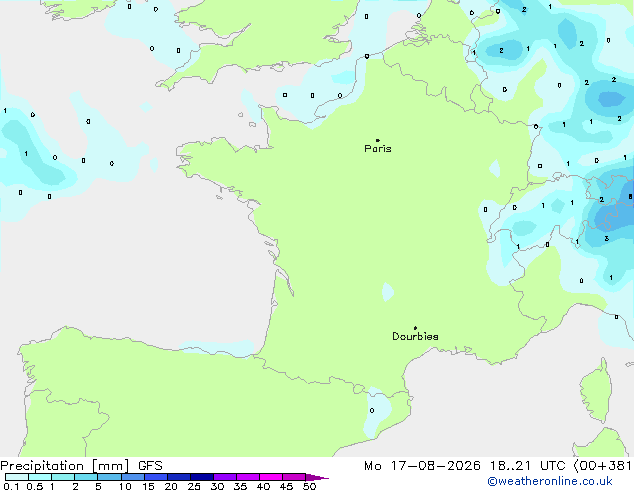
Task: Click the black dot marking Paris
Action: click(x=378, y=140)
